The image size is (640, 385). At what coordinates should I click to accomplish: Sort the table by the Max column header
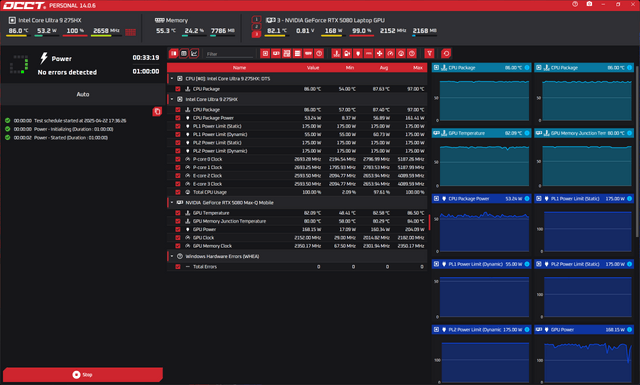pos(417,68)
